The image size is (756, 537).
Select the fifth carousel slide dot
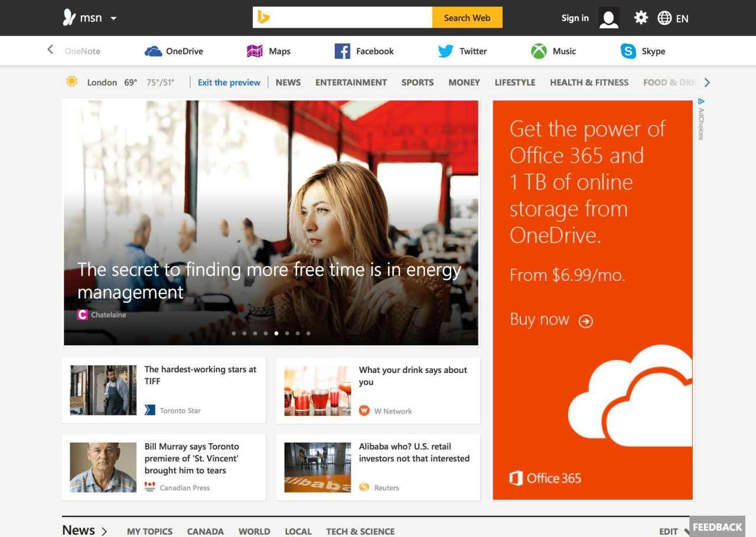pos(276,333)
